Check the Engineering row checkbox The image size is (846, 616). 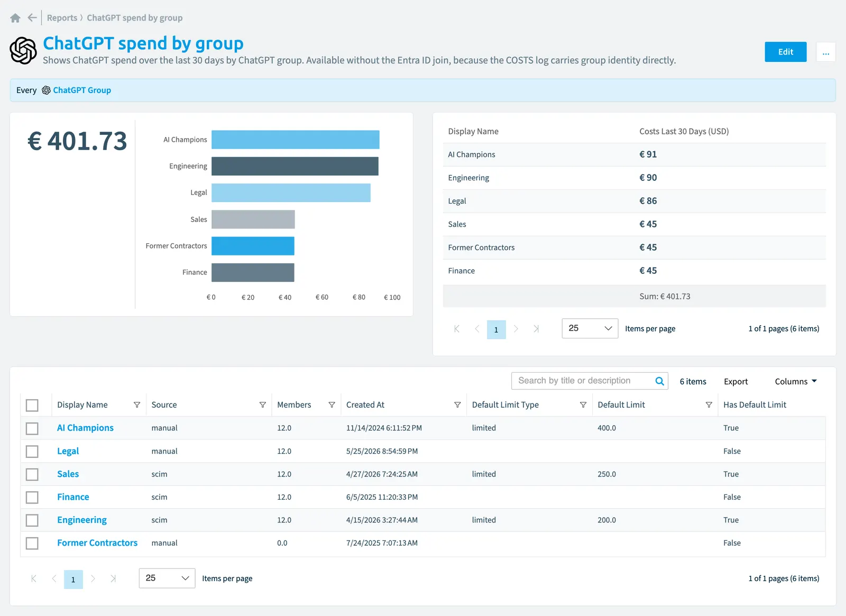[32, 520]
